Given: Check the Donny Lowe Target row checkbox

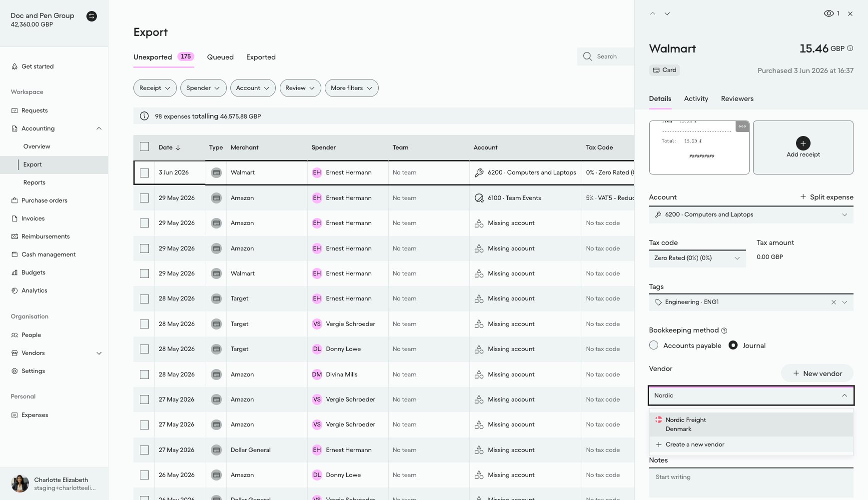Looking at the screenshot, I should click(x=144, y=349).
